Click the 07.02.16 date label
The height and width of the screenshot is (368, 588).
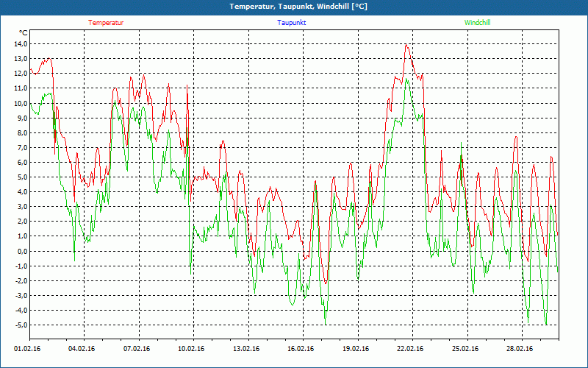tap(137, 349)
